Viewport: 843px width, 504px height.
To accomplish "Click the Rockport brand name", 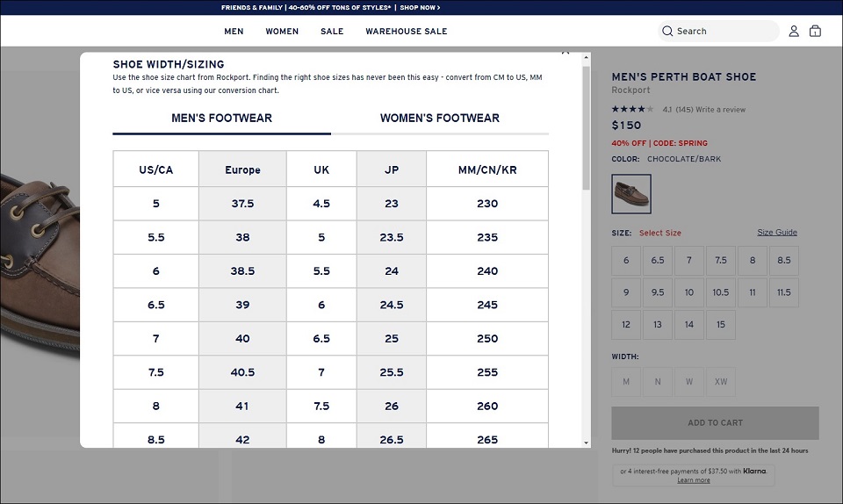I will pyautogui.click(x=630, y=90).
